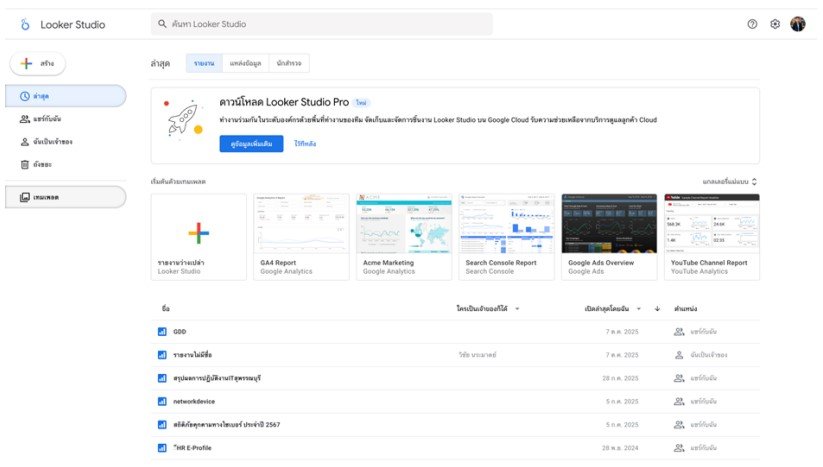
Task: Open the settings gear icon
Action: tap(775, 24)
